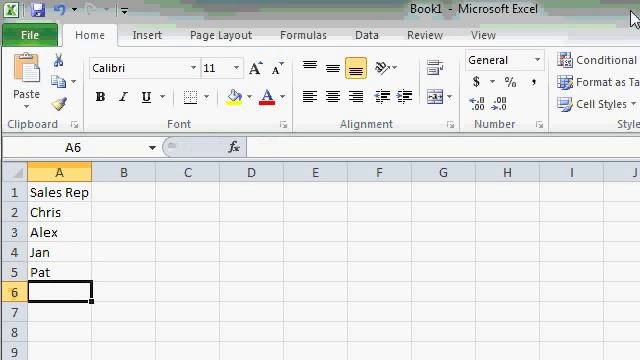
Task: Open the Data tab
Action: [x=367, y=35]
